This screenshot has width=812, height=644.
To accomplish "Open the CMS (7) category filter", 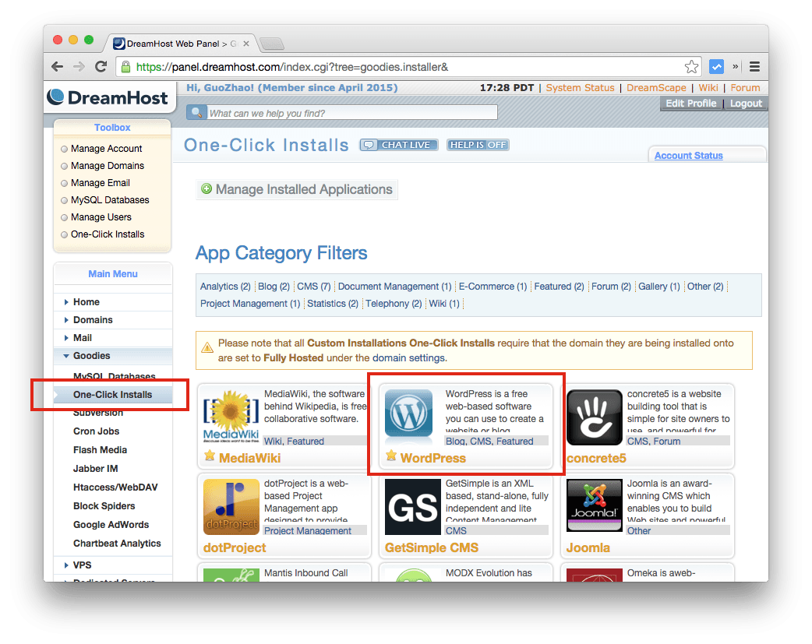I will [313, 286].
